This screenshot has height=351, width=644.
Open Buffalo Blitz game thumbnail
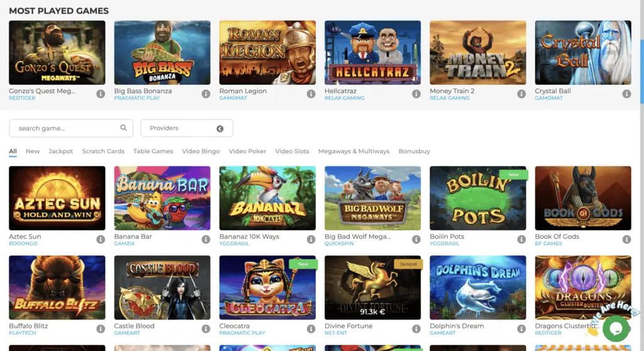coord(57,287)
